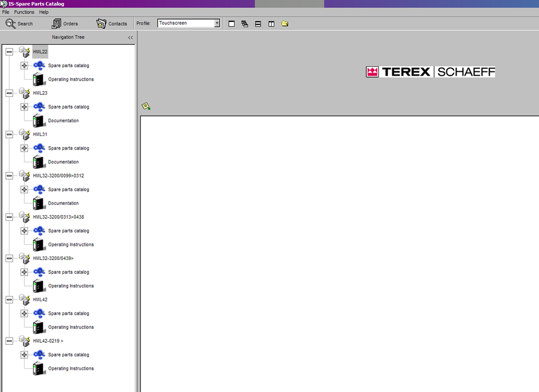
Task: Select the HML32-3200/0099>0312 tree entry
Action: [x=58, y=175]
